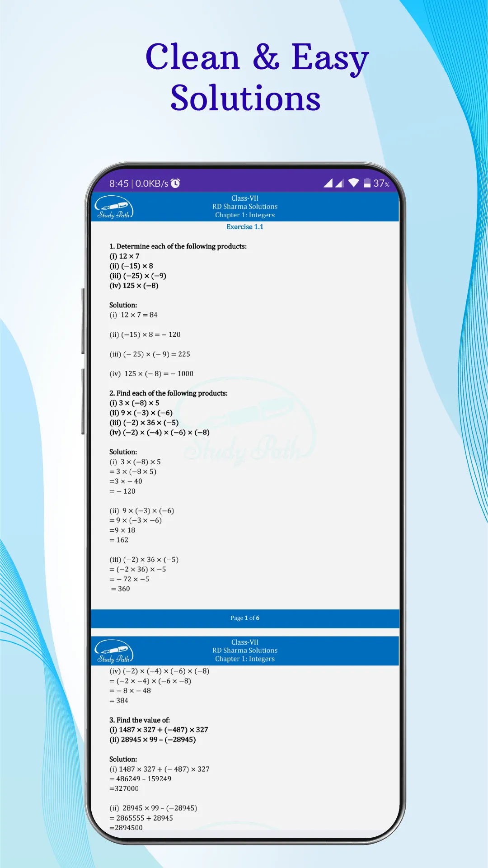Tap 'RD Sharma Solutions' in first page header
Screen dimensions: 488x868
(x=245, y=207)
